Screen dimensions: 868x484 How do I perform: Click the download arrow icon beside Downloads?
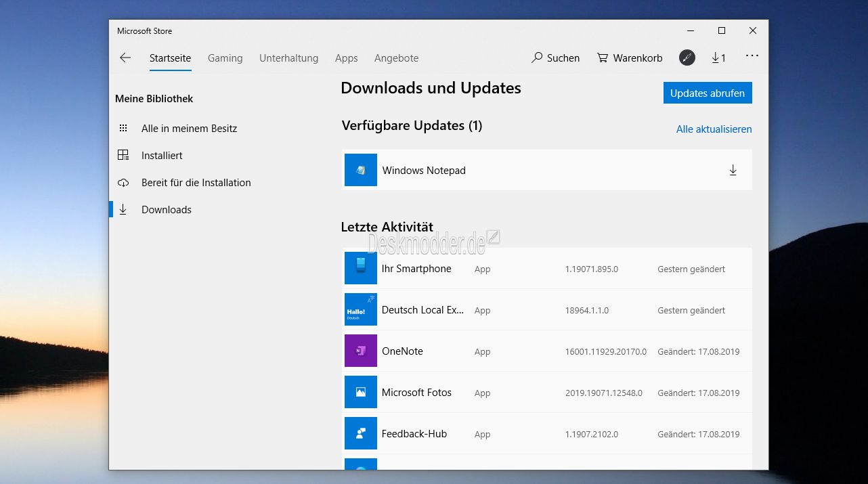(x=123, y=210)
